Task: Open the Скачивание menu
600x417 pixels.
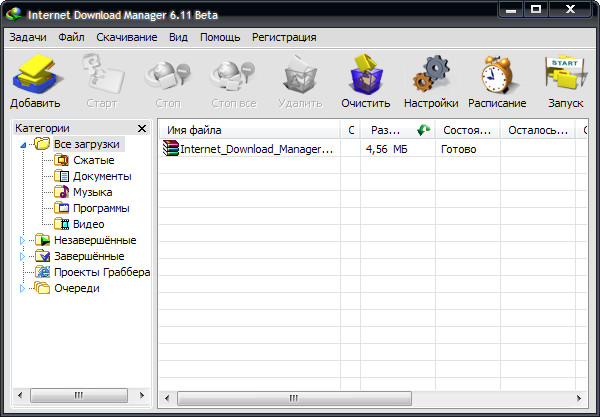Action: point(126,37)
